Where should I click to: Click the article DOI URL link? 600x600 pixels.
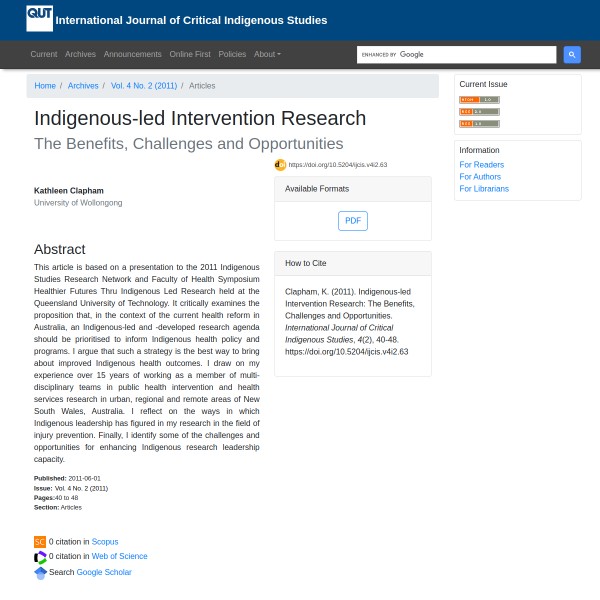pyautogui.click(x=338, y=165)
